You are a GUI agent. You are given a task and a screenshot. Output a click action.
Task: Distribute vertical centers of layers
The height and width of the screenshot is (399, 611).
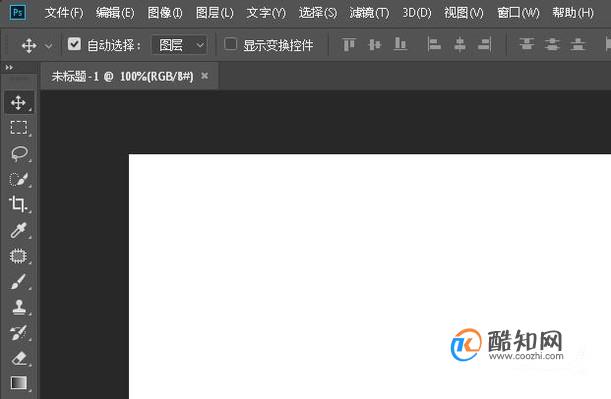(x=552, y=44)
